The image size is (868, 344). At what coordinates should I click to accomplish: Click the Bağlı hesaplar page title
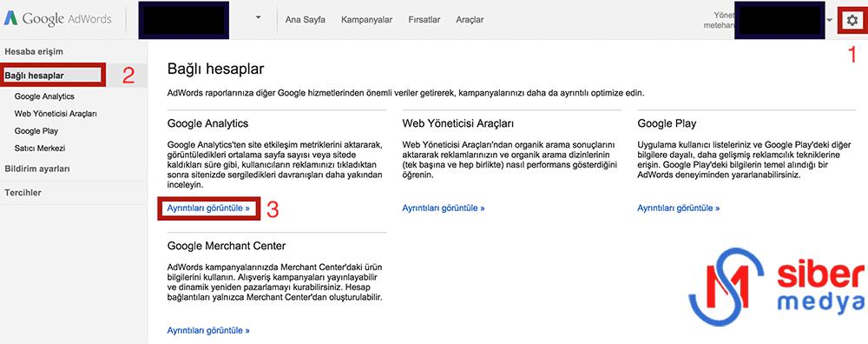(215, 69)
